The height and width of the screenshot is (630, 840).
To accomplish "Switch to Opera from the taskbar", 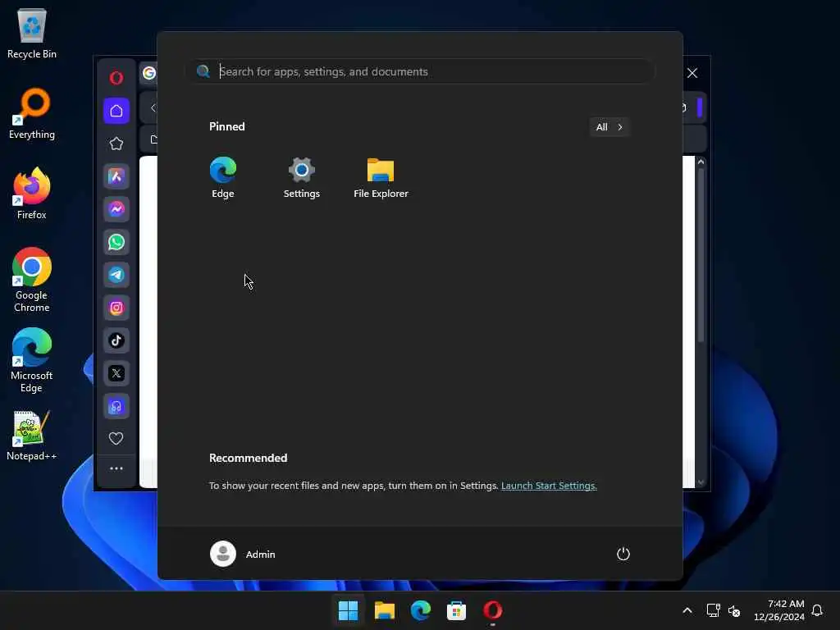I will click(x=493, y=610).
